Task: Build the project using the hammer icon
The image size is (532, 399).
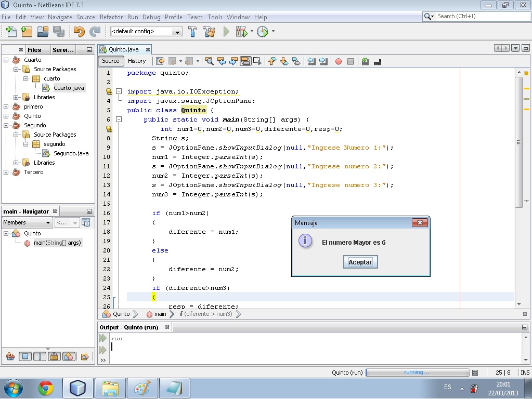Action: pos(192,31)
